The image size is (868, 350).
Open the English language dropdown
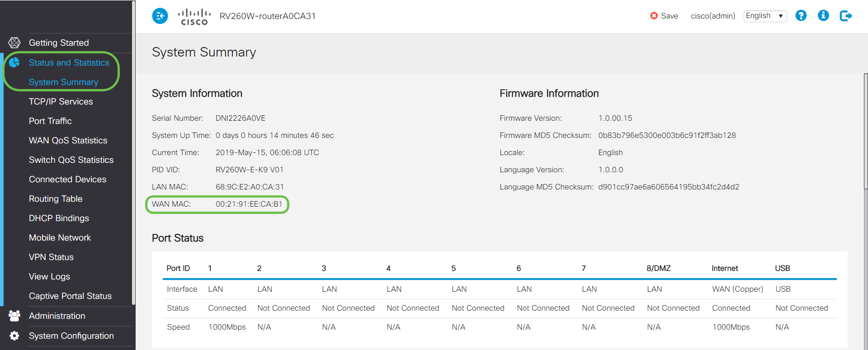click(x=765, y=16)
